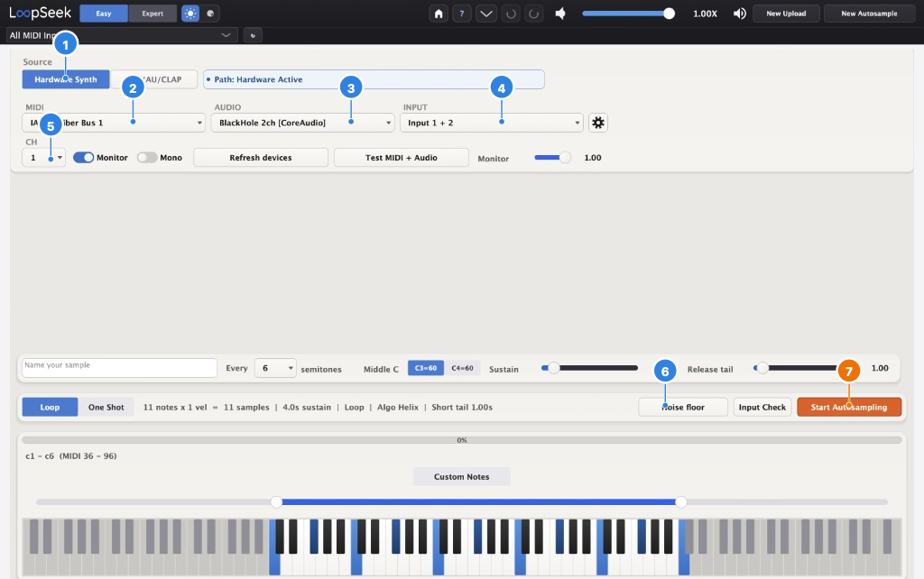924x579 pixels.
Task: Select Loop sample mode
Action: (x=51, y=407)
